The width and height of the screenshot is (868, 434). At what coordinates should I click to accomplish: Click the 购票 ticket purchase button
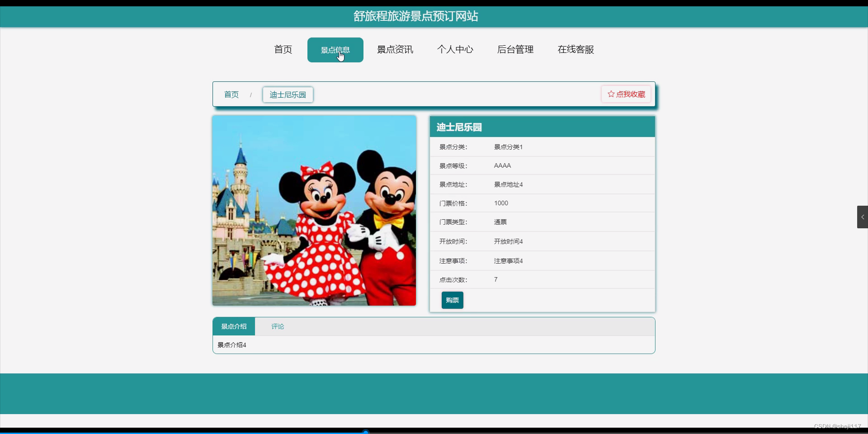click(452, 300)
